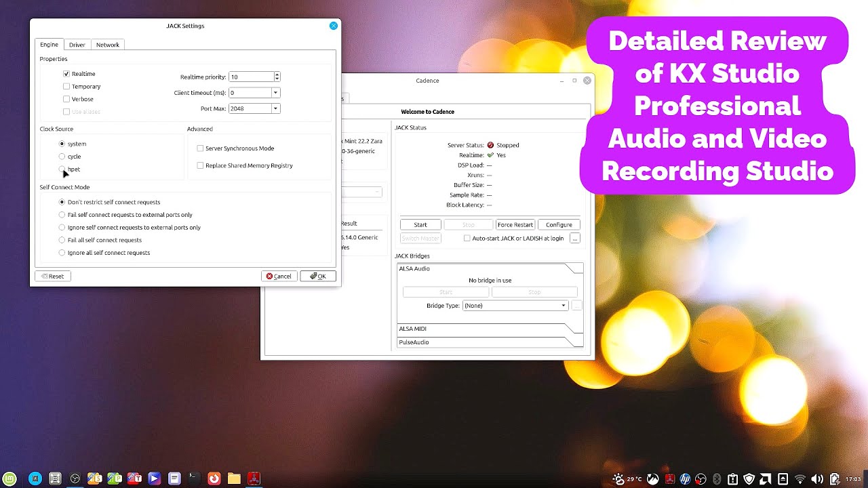Screen dimensions: 868x488
Task: Select the hpet clock source
Action: click(62, 169)
